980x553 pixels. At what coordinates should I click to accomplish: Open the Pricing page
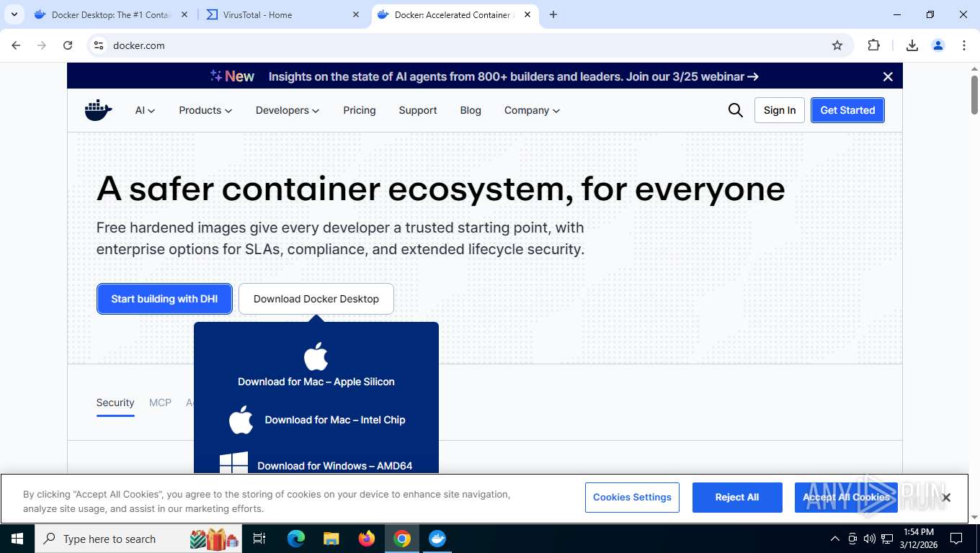click(x=360, y=110)
